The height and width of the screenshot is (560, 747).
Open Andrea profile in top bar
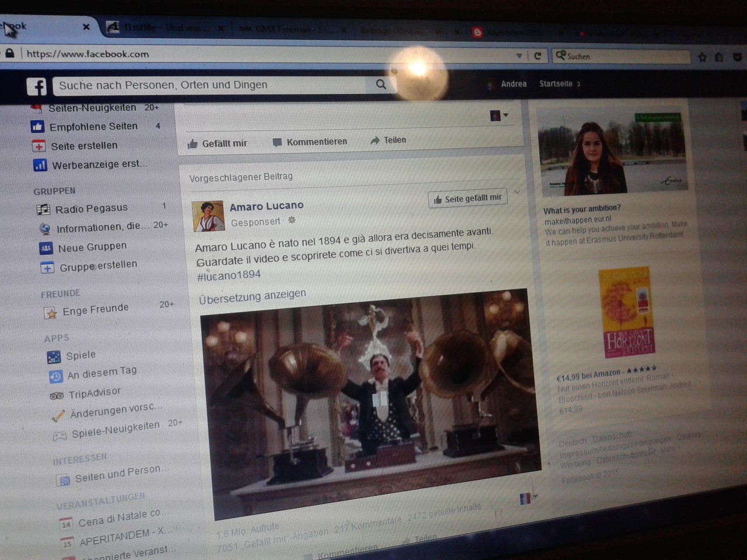(x=513, y=84)
